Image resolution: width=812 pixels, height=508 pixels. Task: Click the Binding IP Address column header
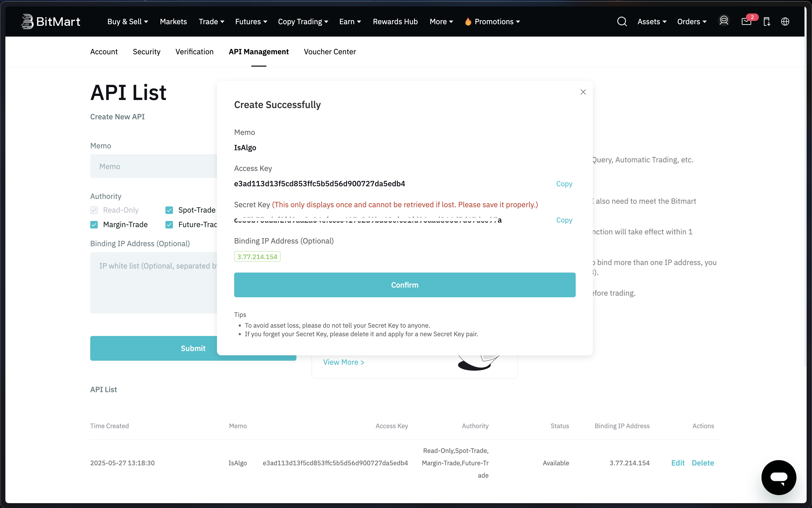point(622,426)
